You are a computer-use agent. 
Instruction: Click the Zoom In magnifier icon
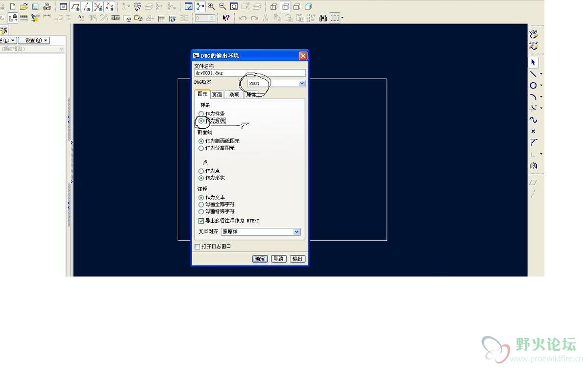click(211, 6)
